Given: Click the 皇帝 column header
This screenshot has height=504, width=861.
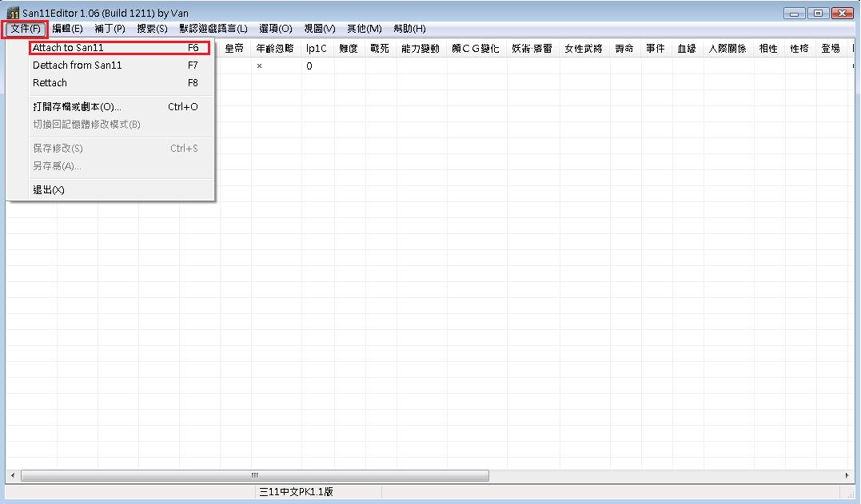Looking at the screenshot, I should point(235,49).
